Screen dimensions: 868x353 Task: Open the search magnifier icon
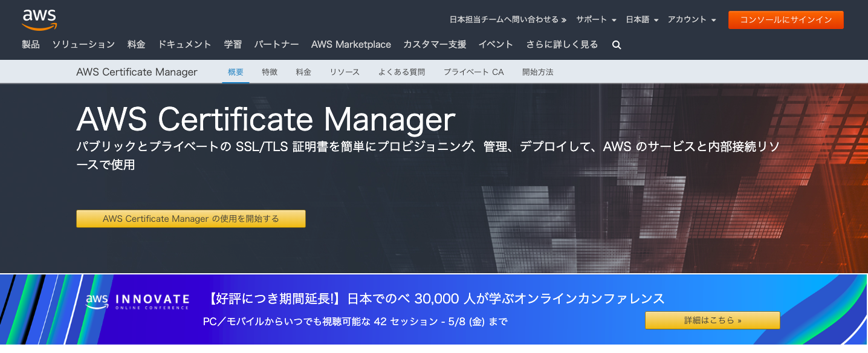point(617,45)
